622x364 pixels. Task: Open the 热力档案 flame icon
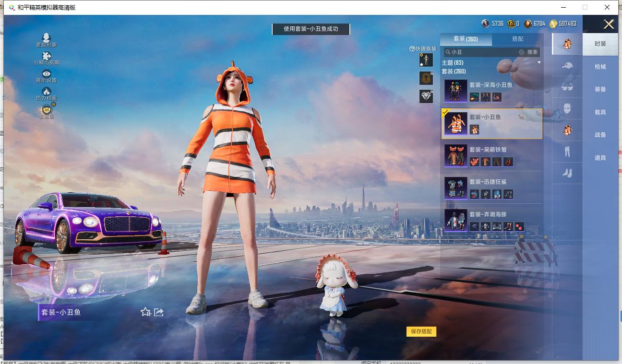click(47, 91)
